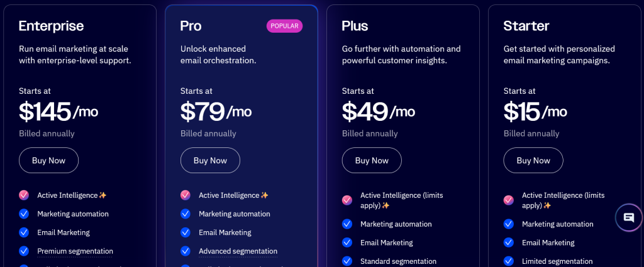The height and width of the screenshot is (267, 644).
Task: Click Buy Now for Starter plan
Action: 533,161
